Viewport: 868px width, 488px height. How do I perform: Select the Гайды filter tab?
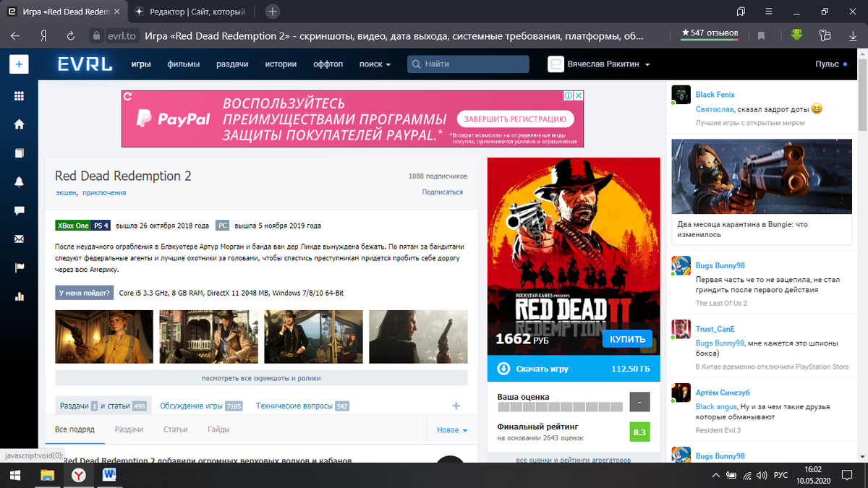pos(218,429)
